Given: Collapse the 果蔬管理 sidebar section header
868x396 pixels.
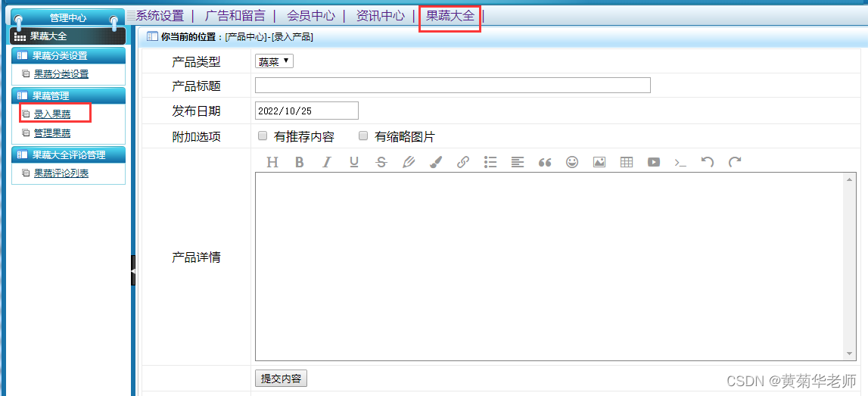Looking at the screenshot, I should [x=69, y=96].
